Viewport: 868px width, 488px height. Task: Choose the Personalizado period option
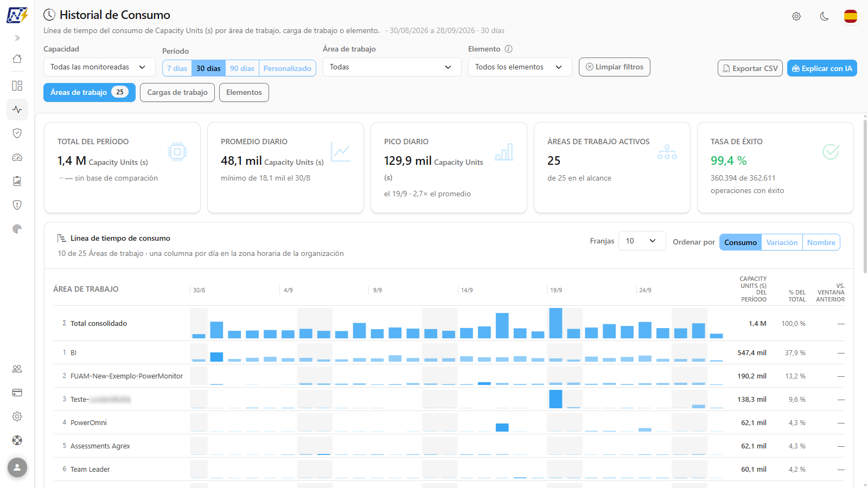(288, 68)
